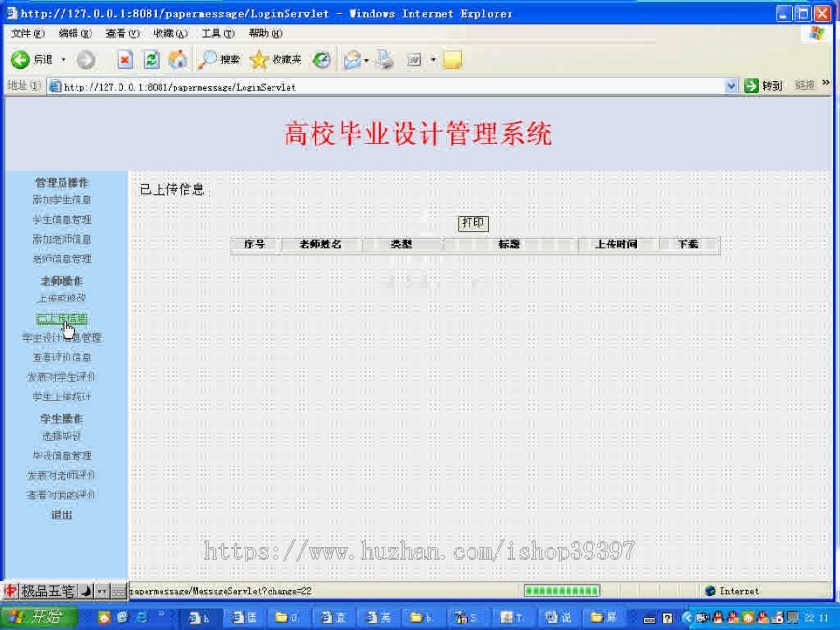Open the 工具 menu
The width and height of the screenshot is (840, 630).
tap(218, 34)
